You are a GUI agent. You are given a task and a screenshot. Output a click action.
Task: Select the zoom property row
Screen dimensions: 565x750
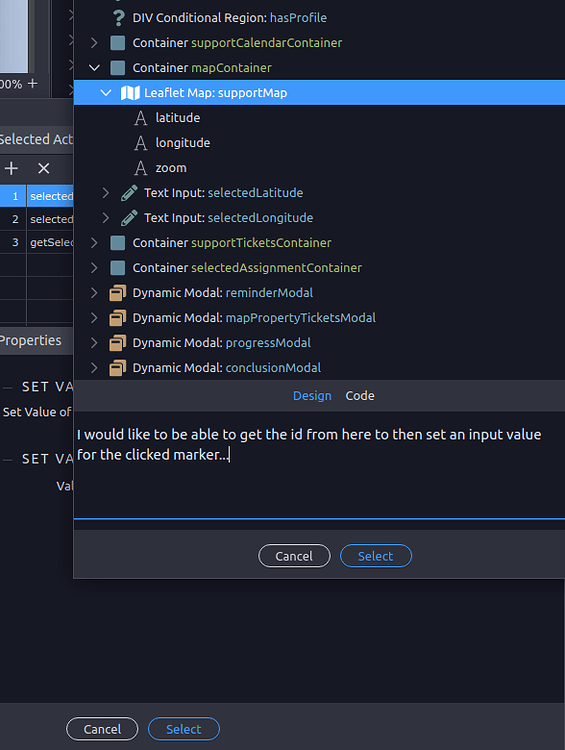[319, 168]
